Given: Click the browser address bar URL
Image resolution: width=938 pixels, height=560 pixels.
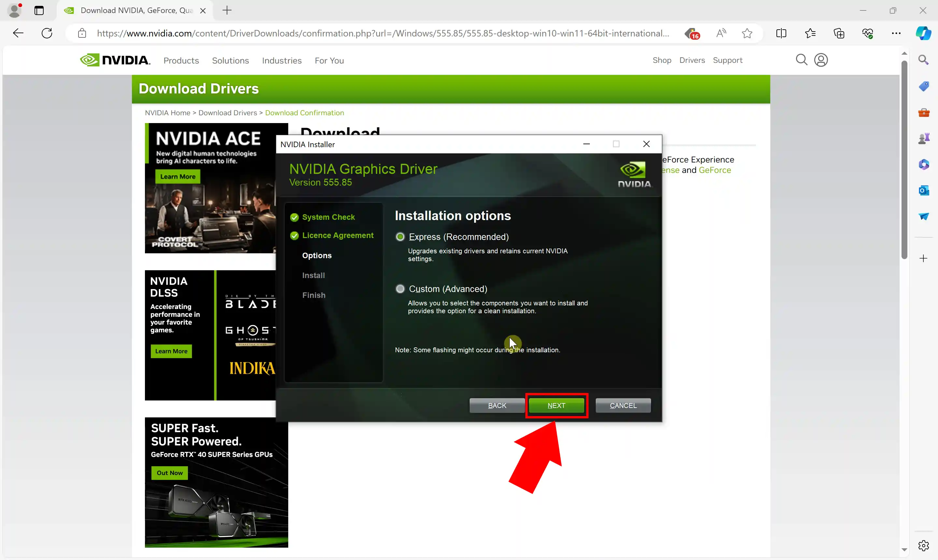Looking at the screenshot, I should point(383,33).
